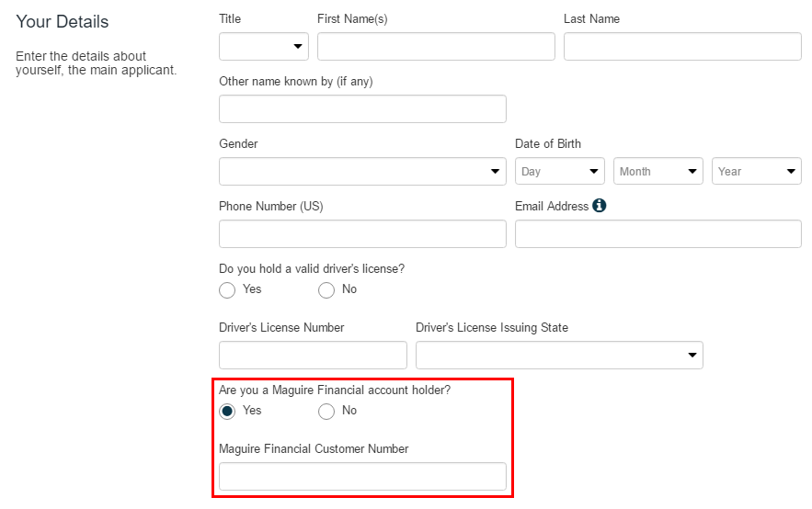Select Yes for valid driver's license

click(227, 290)
